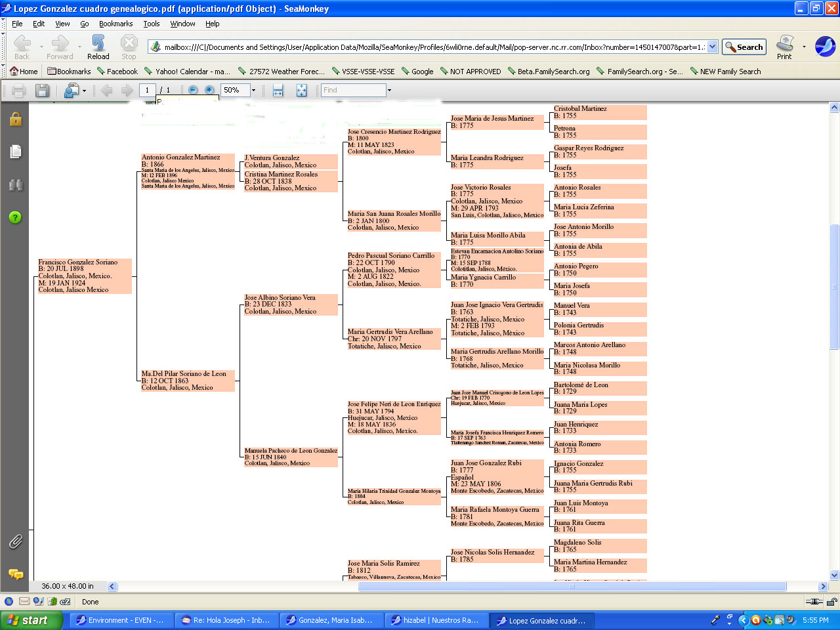Click the PDF zoom out minus button
This screenshot has height=630, width=840.
coord(193,90)
